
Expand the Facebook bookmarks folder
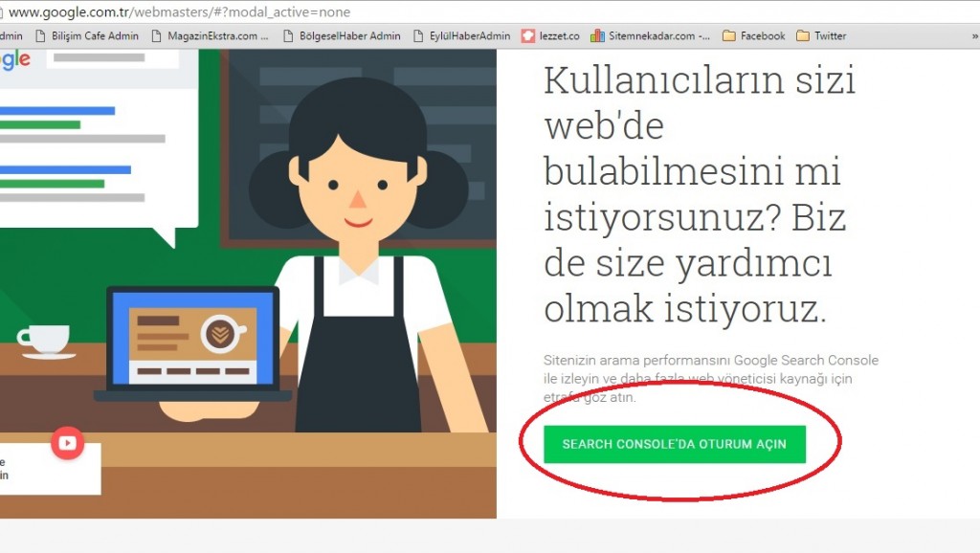(x=754, y=36)
